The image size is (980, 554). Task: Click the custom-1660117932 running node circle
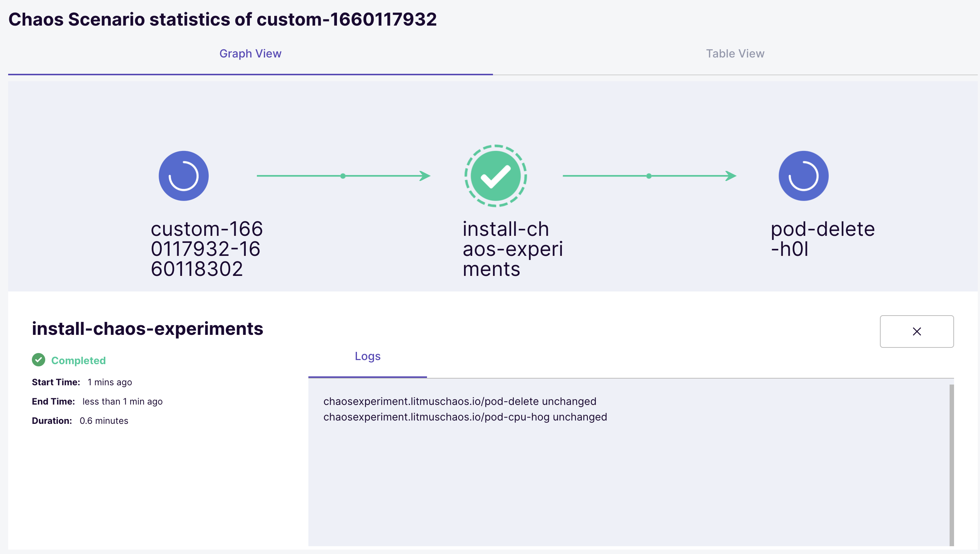tap(183, 176)
